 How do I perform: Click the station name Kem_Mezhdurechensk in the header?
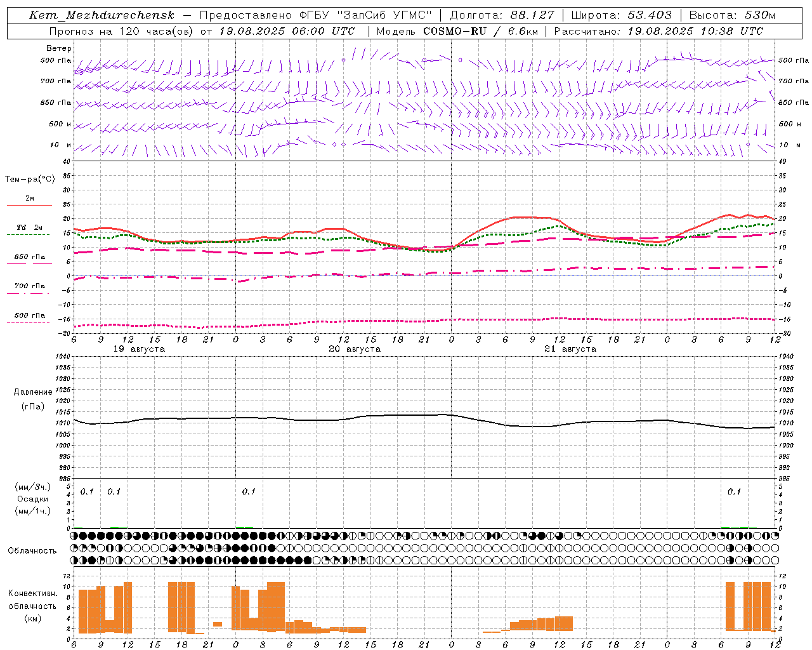(101, 15)
